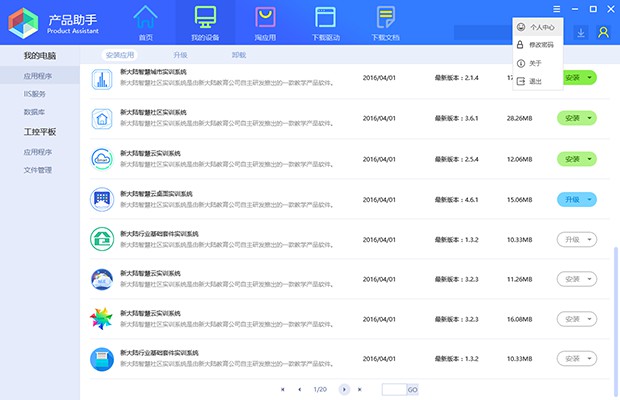
Task: Click the vertical scrollbar of the app list
Action: click(x=615, y=321)
